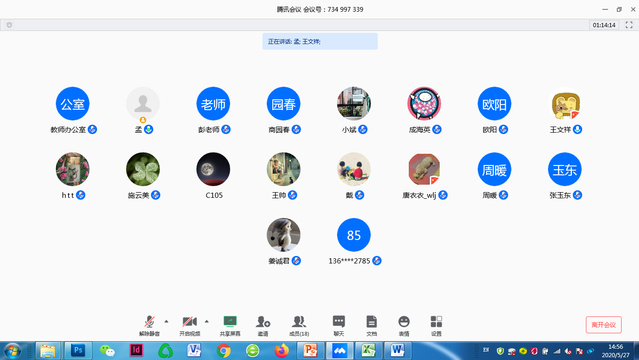This screenshot has width=639, height=360.
Task: Click muted mic icon next to 唐衣衣_wlj
Action: [443, 195]
